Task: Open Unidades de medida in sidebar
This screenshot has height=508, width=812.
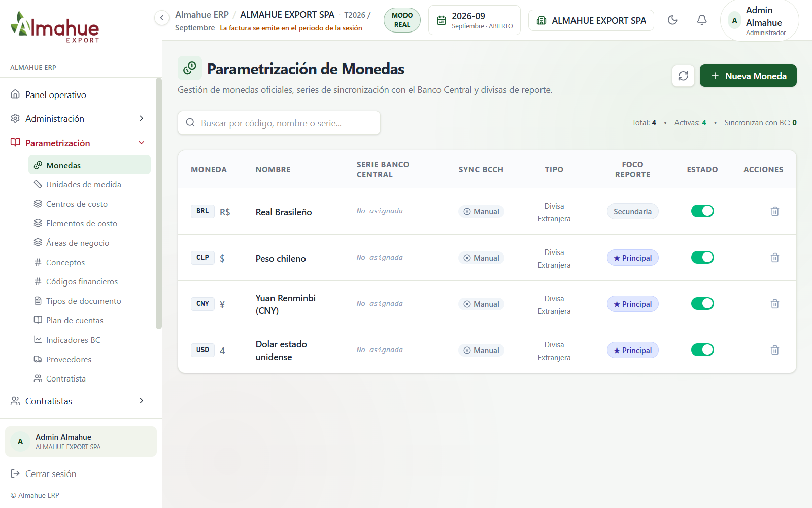Action: tap(89, 184)
